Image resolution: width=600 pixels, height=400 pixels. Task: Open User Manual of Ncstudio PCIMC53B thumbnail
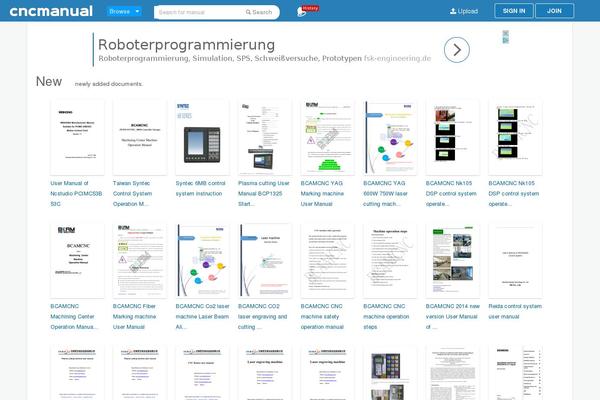tap(77, 137)
